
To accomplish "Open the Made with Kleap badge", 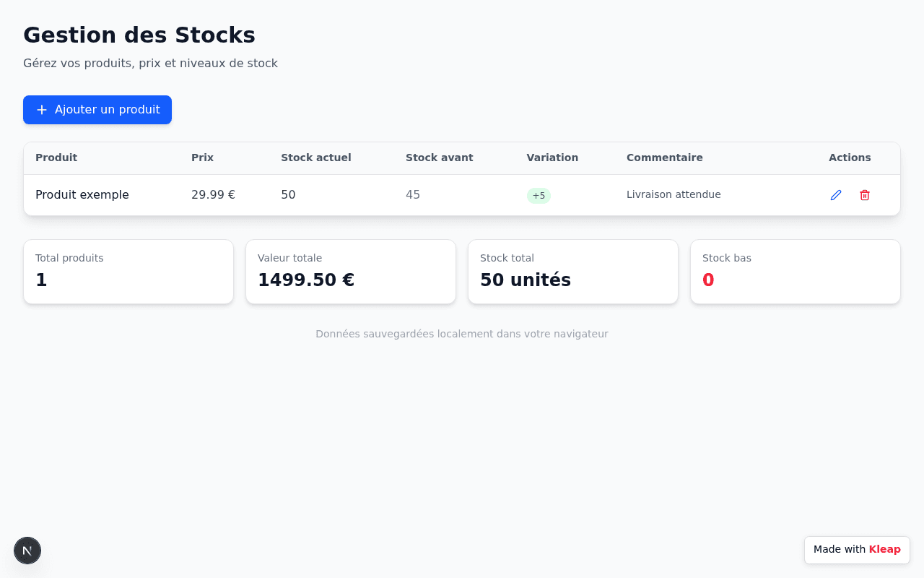I will pyautogui.click(x=857, y=550).
